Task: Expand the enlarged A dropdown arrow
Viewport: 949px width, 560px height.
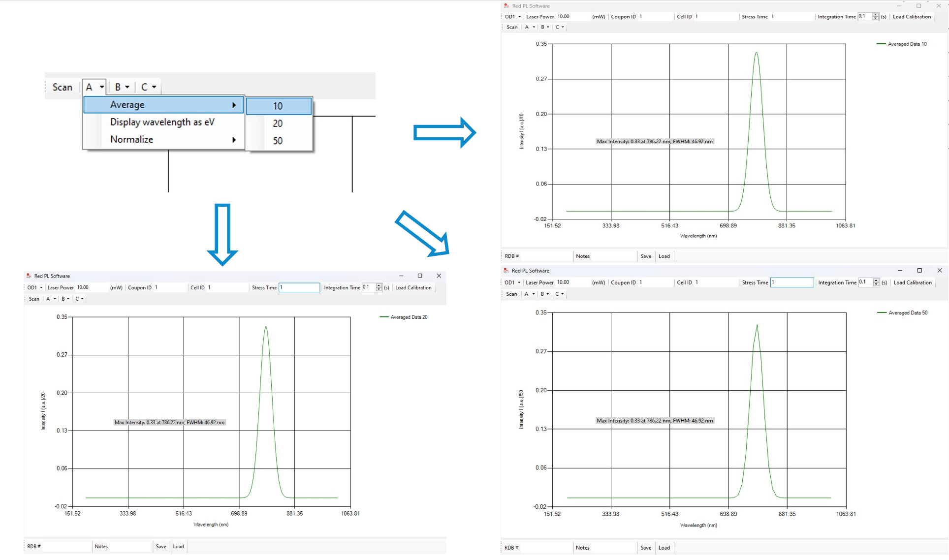Action: point(101,87)
